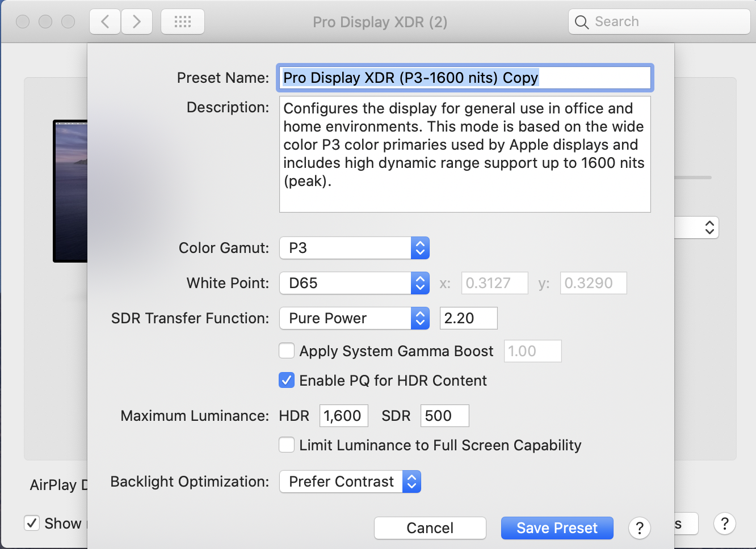
Task: Open help in the Displays window behind
Action: [725, 523]
